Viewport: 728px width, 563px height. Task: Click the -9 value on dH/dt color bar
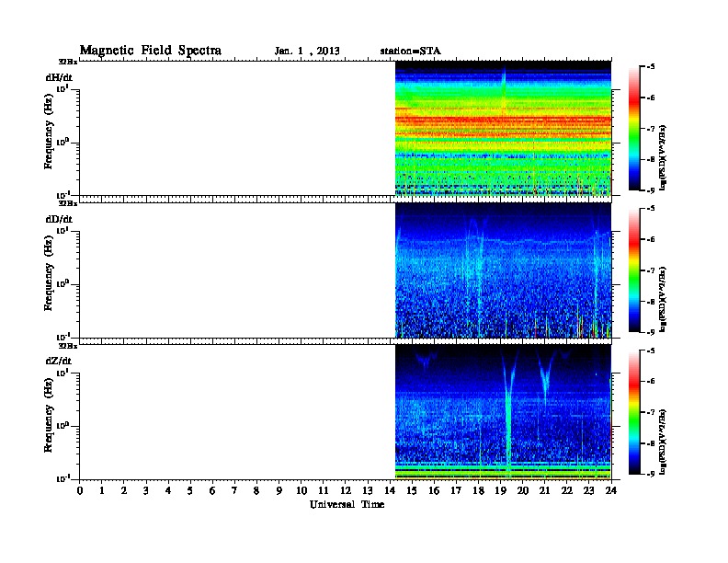point(651,190)
